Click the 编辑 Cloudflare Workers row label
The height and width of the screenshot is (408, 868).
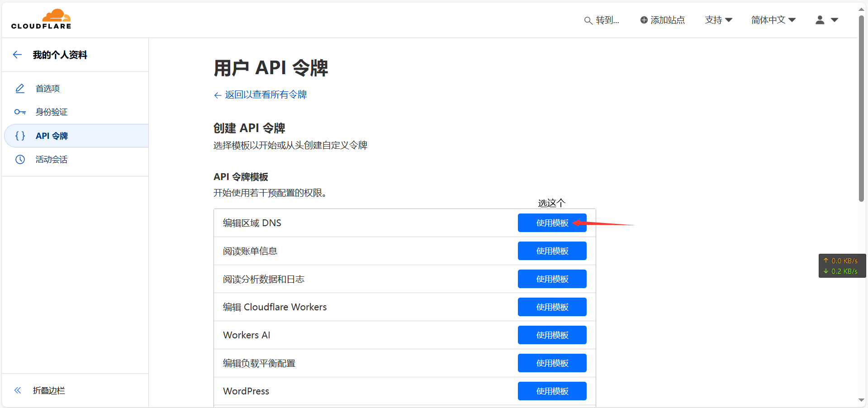(275, 307)
